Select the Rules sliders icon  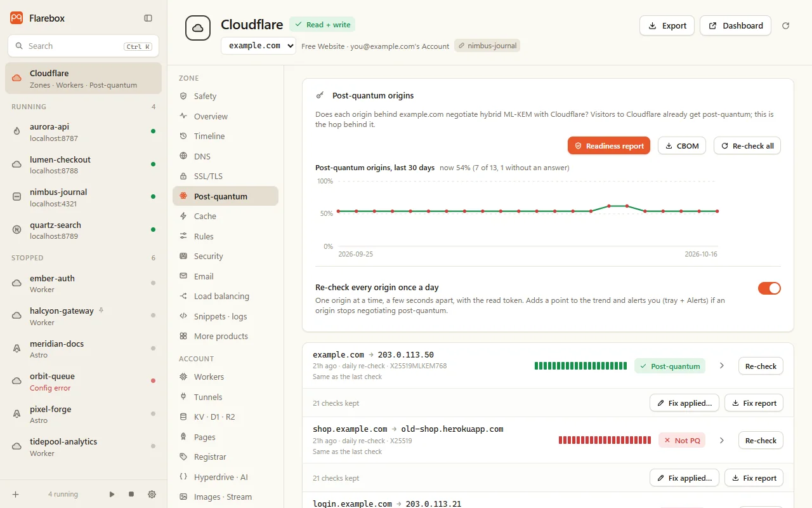[183, 236]
